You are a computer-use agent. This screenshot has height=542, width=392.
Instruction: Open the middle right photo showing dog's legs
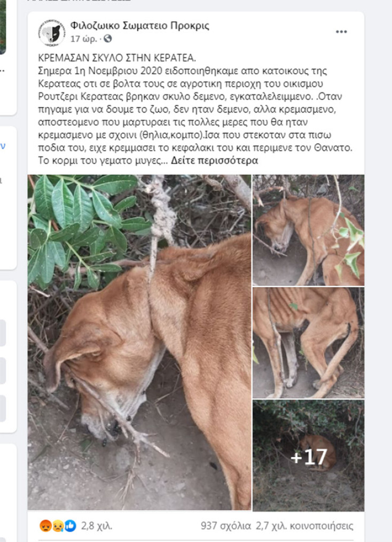click(x=308, y=343)
